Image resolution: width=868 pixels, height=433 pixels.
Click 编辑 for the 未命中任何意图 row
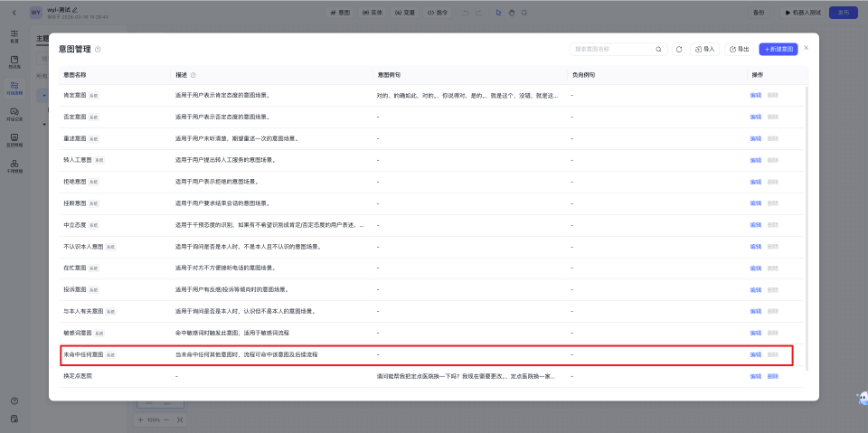coord(755,354)
